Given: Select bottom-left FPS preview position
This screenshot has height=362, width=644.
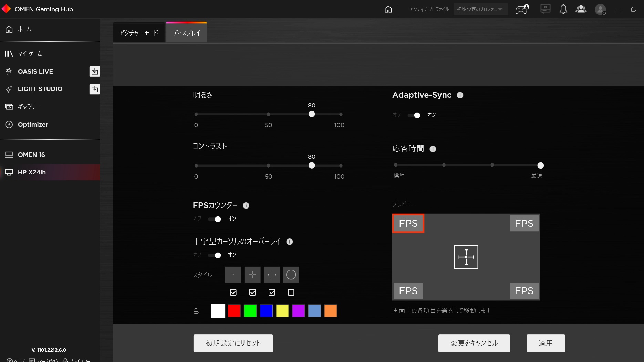Looking at the screenshot, I should (408, 291).
